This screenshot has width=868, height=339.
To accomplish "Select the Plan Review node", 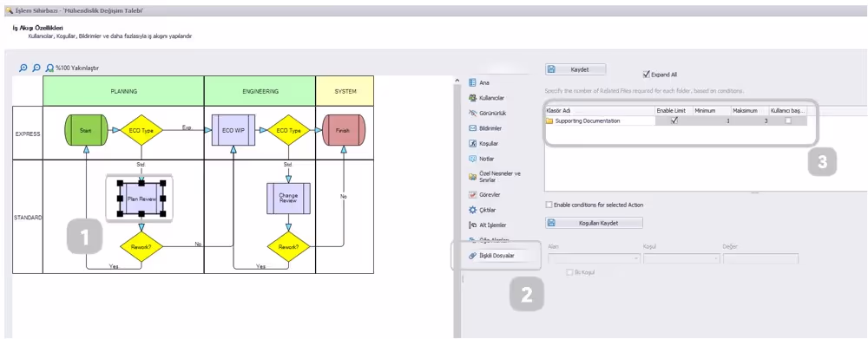I will click(141, 199).
